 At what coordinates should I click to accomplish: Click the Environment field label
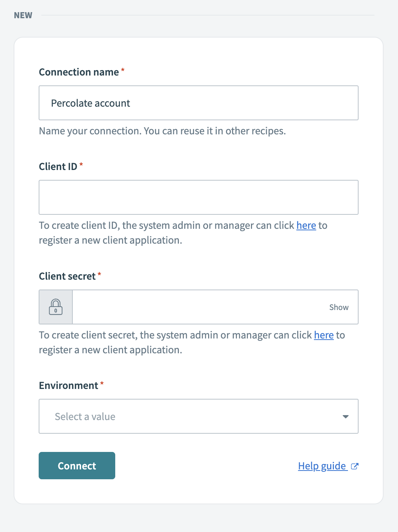point(69,385)
